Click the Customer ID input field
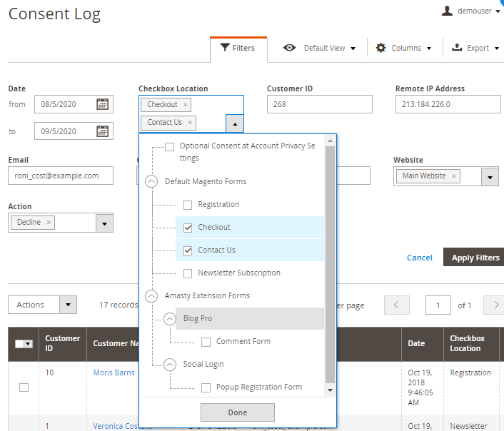Image resolution: width=504 pixels, height=431 pixels. click(x=319, y=104)
